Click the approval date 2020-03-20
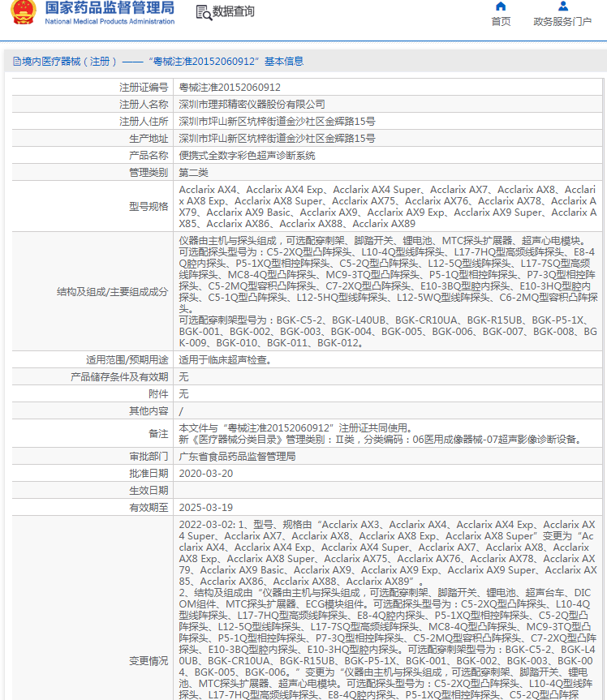The height and width of the screenshot is (700, 607). coord(205,473)
